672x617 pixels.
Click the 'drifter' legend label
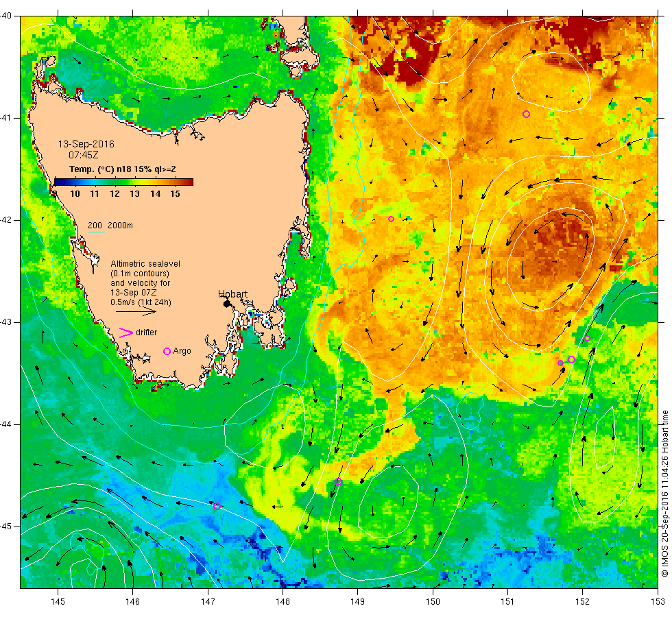[146, 332]
